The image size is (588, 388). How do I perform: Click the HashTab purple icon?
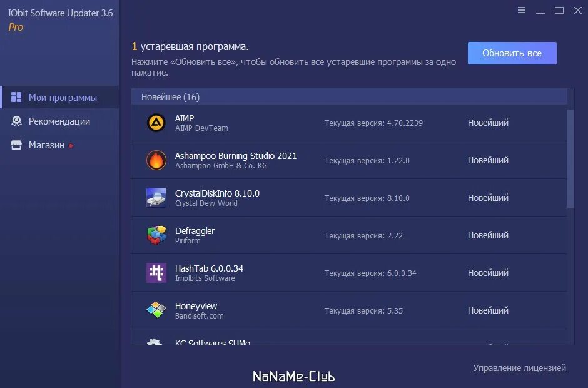156,273
